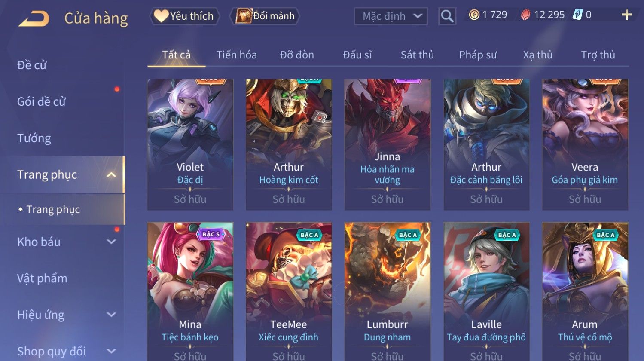The width and height of the screenshot is (644, 361).
Task: Open the Veera Góa phụ giả kim skin
Action: pyautogui.click(x=585, y=144)
